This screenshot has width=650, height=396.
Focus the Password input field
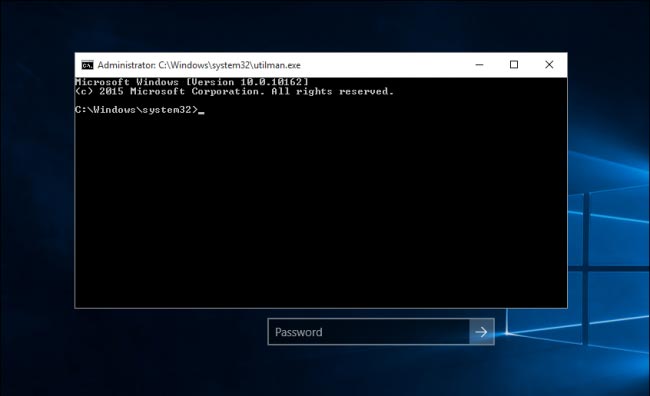tap(369, 332)
